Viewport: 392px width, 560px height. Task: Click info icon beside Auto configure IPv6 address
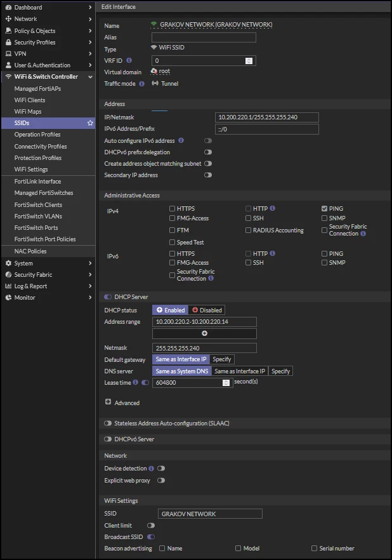181,140
